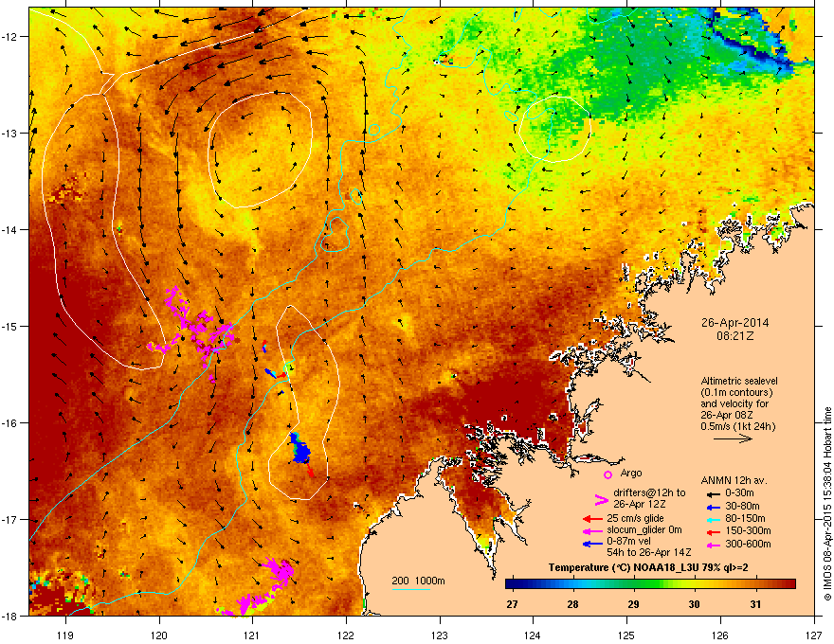834x644 pixels.
Task: Click the blue arrow beside '0-87m vel'
Action: coord(592,544)
